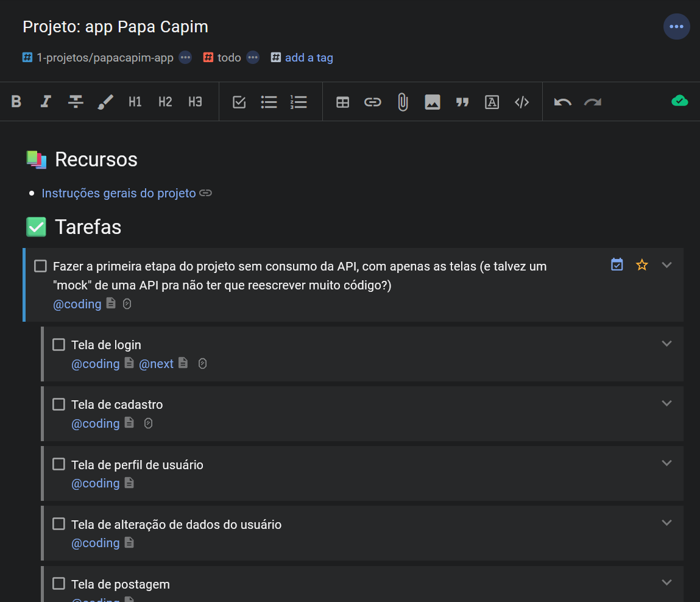Expand the 'Tela de cadastro' task chevron
Screen dimensions: 700x602
point(666,403)
